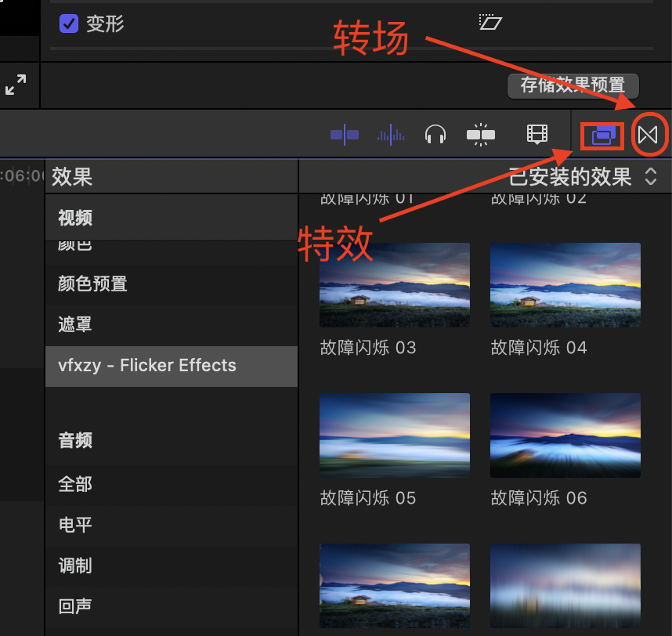Click the transform icon beside 变形
Screen dimensions: 672x636
[490, 23]
